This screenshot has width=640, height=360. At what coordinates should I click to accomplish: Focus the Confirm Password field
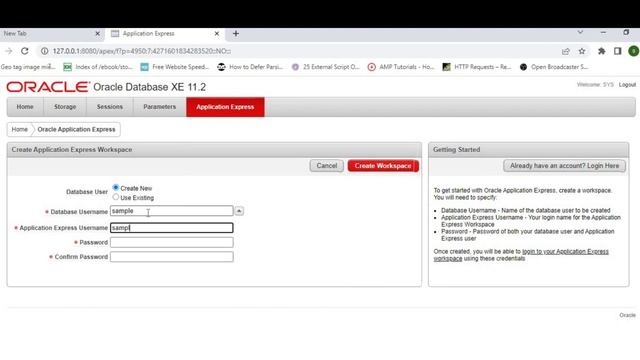click(x=171, y=257)
